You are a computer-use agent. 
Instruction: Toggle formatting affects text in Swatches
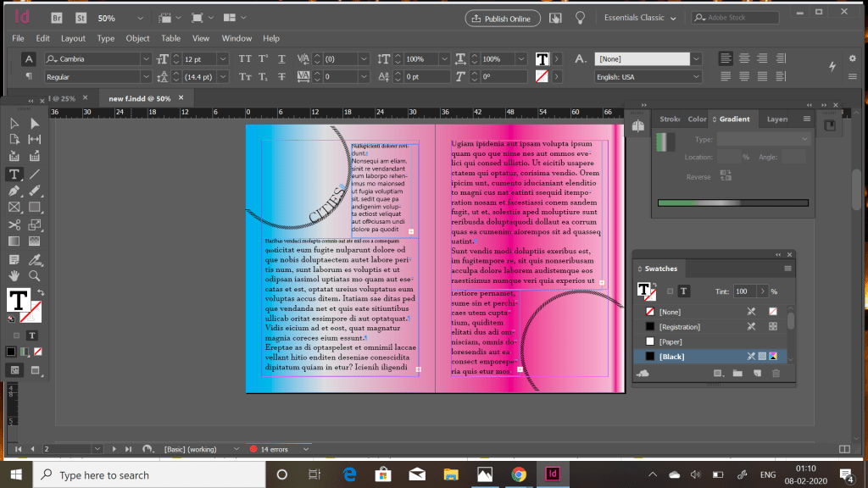(x=683, y=291)
